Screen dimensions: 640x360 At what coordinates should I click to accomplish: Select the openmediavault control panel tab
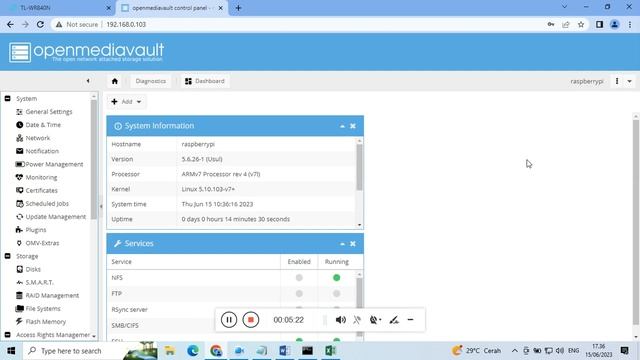pyautogui.click(x=172, y=8)
